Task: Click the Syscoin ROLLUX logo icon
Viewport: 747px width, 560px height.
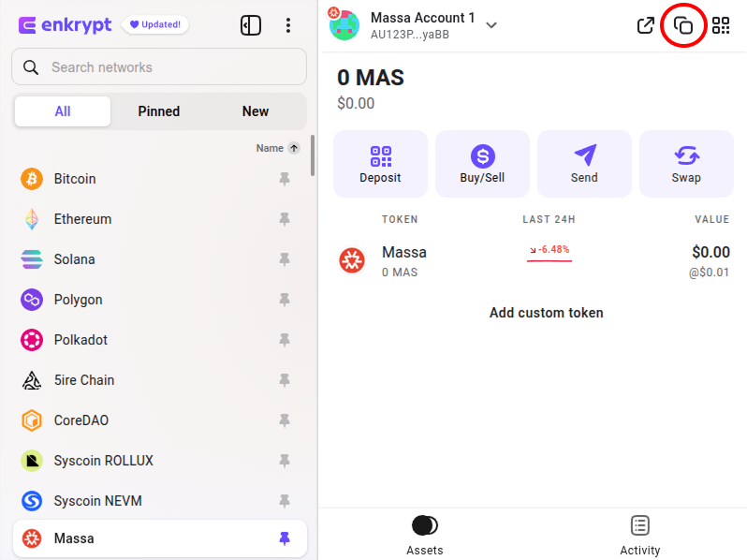Action: pos(32,461)
